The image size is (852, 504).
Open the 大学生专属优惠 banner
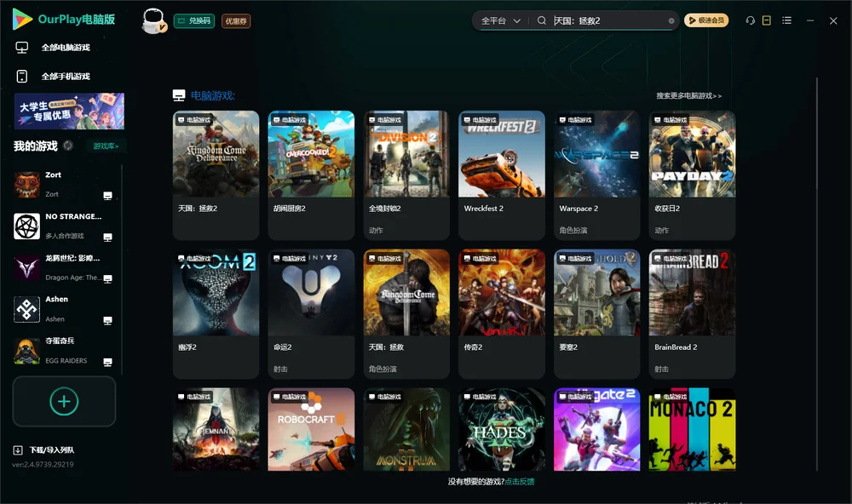70,112
